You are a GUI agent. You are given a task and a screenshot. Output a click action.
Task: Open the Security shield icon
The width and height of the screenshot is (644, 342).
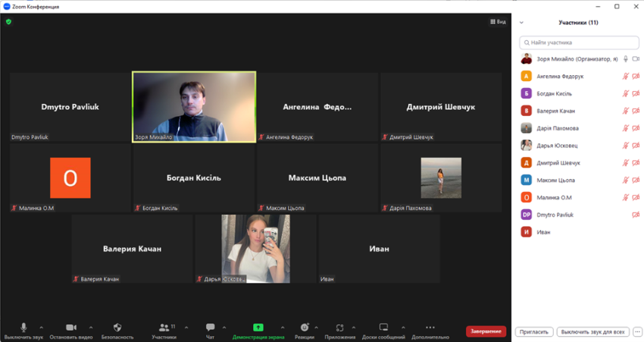tap(117, 327)
